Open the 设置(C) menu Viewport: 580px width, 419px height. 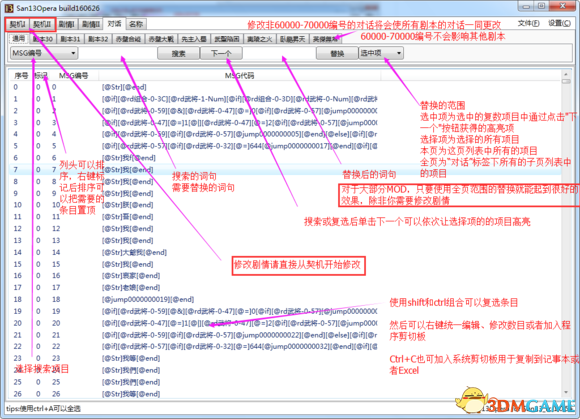(x=559, y=23)
